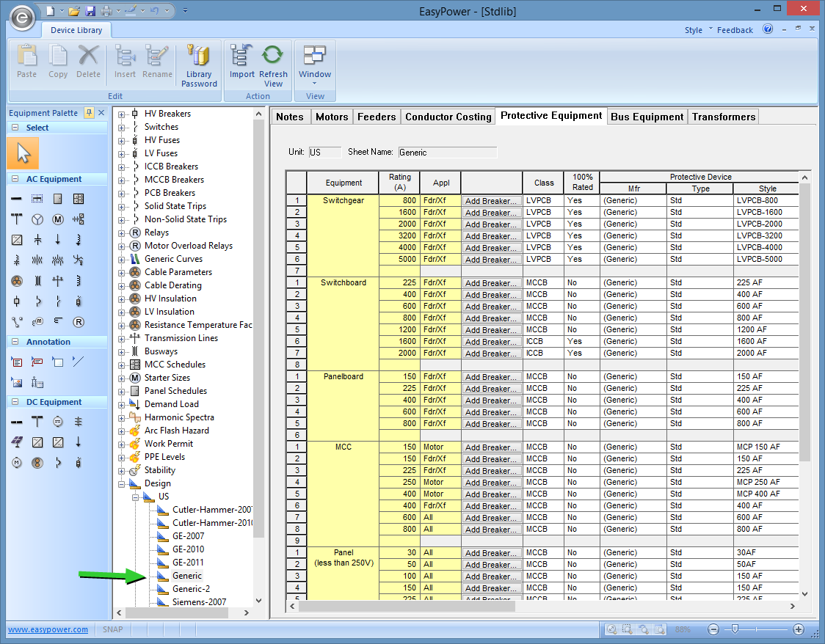Click Add Breaker for Switchboard 1200 row
Screen dimensions: 825x644
point(492,330)
